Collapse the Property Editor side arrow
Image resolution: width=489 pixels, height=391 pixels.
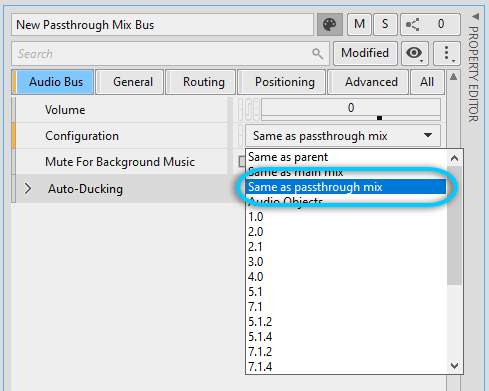tap(476, 16)
